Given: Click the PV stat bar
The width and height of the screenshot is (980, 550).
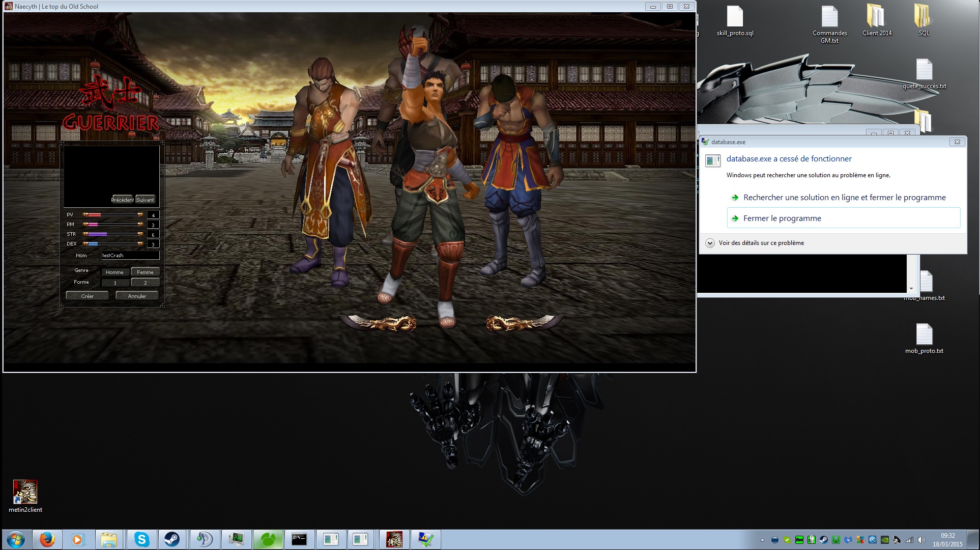Looking at the screenshot, I should (x=113, y=215).
